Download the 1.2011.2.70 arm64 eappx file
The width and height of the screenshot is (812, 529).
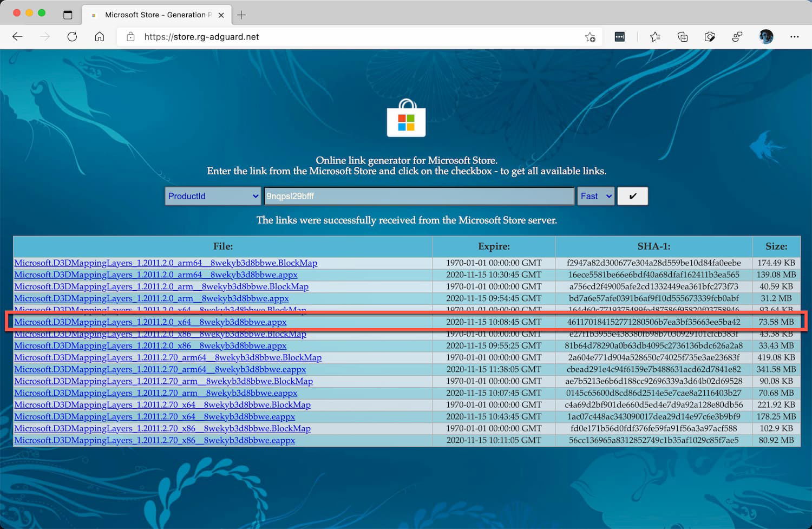160,369
